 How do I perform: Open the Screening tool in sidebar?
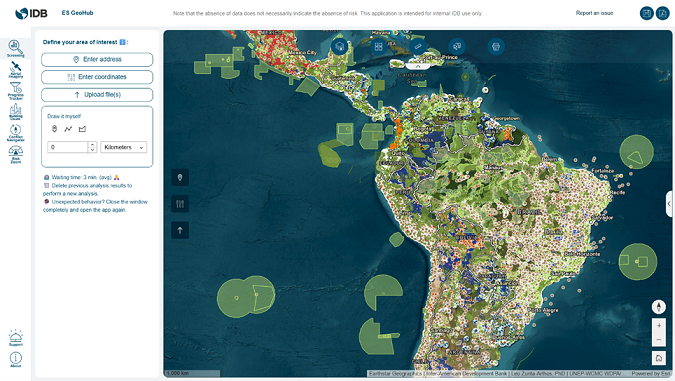15,48
